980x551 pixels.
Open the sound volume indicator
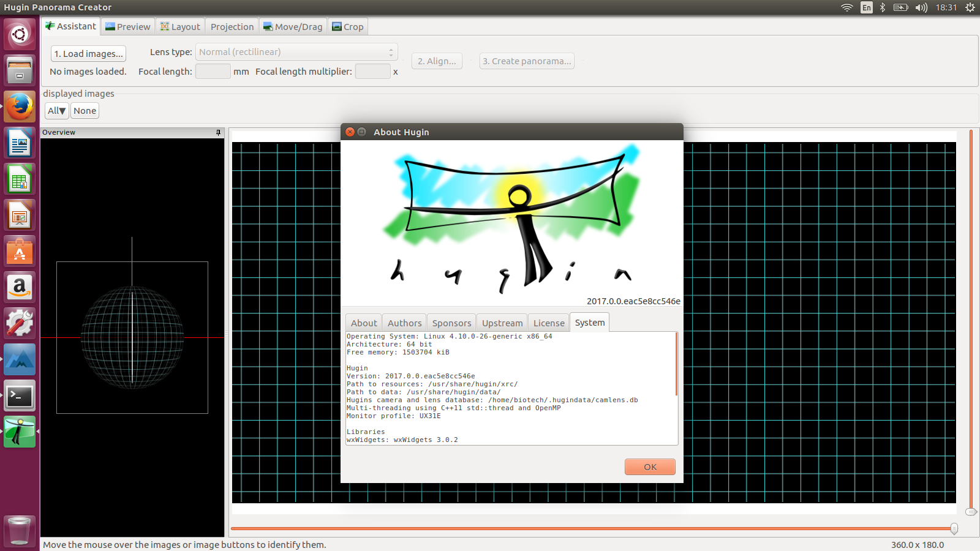pos(921,7)
